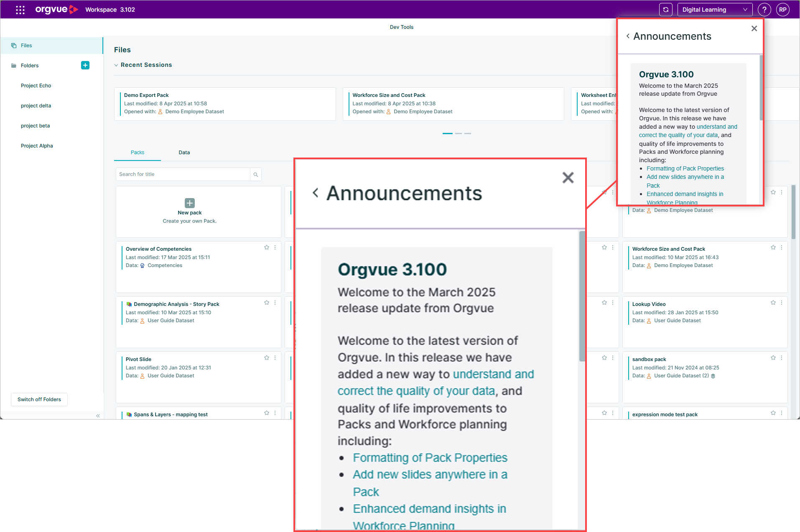This screenshot has width=800, height=532.
Task: Click the Search for title field
Action: pos(183,175)
